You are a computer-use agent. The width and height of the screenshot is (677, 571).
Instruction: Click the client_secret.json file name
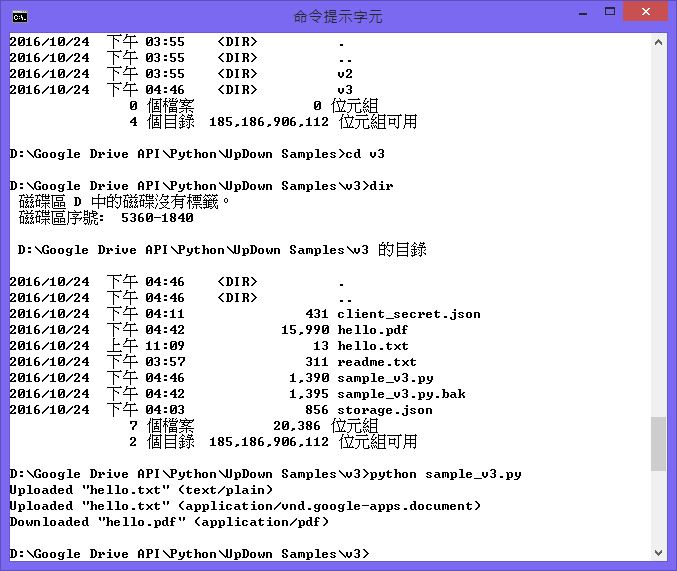tap(408, 314)
